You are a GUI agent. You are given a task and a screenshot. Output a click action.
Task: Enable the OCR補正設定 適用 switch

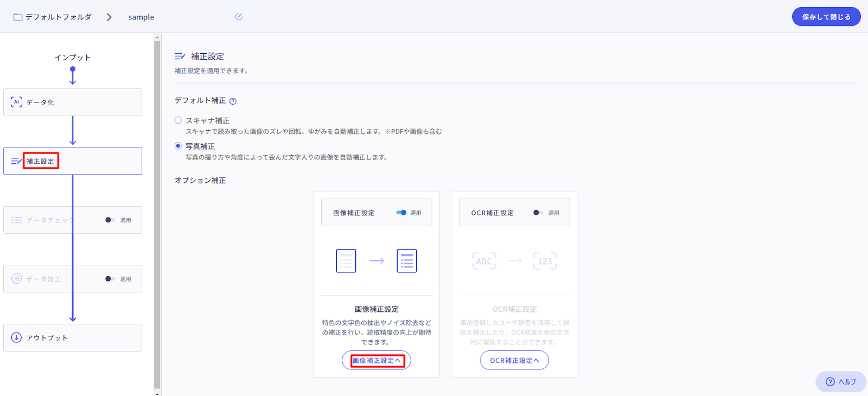point(538,213)
